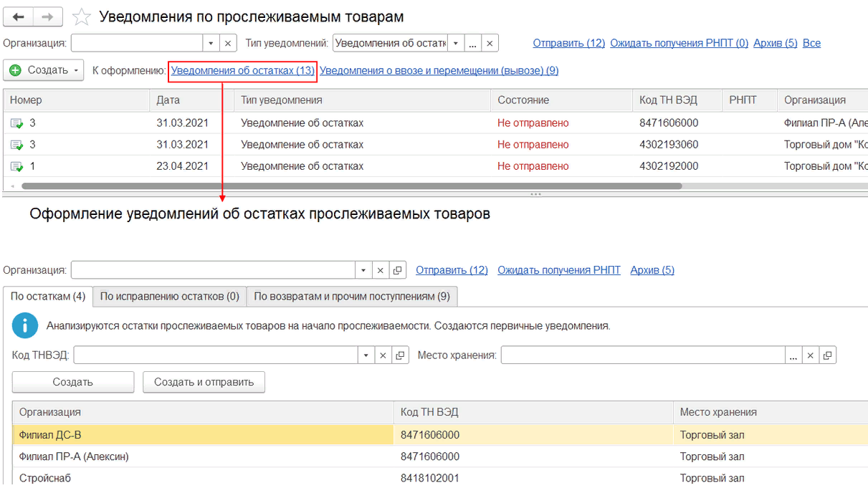Add page to favorites with star icon

click(x=82, y=17)
